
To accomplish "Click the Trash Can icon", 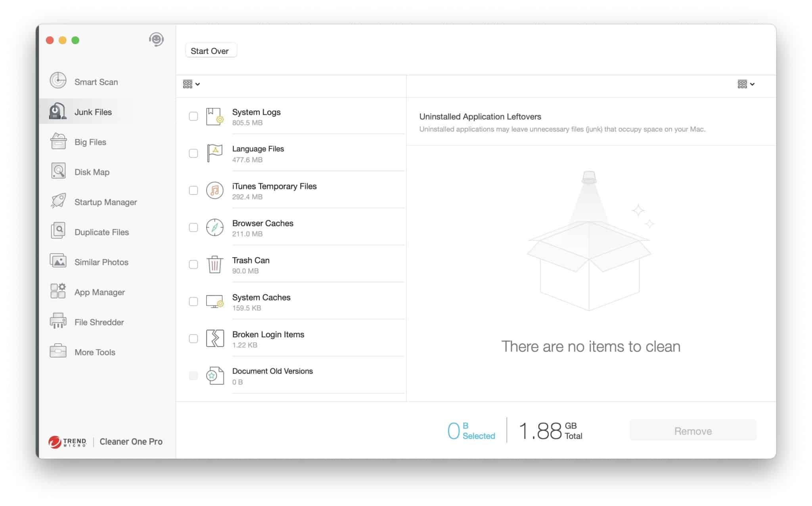I will click(215, 264).
